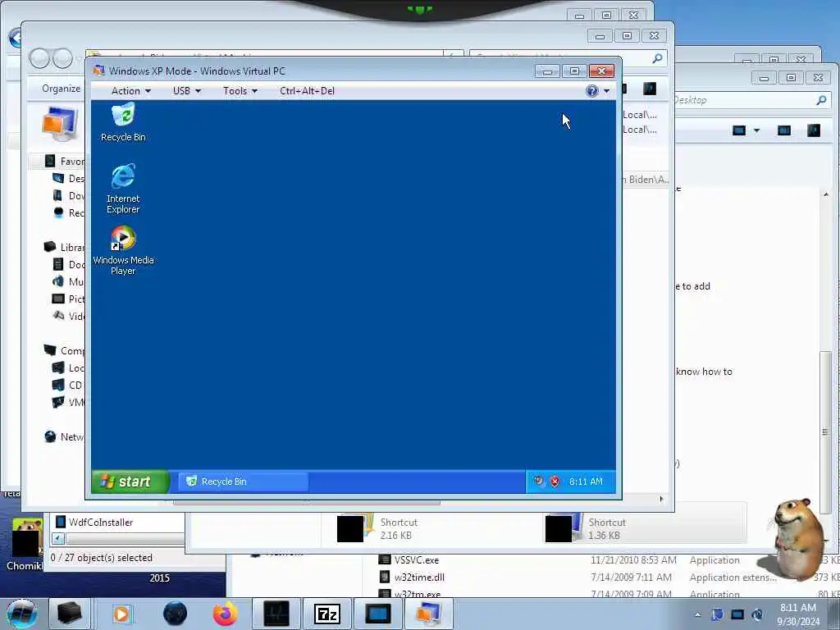
Task: Switch to Virtual PC taskbar button
Action: 428,614
